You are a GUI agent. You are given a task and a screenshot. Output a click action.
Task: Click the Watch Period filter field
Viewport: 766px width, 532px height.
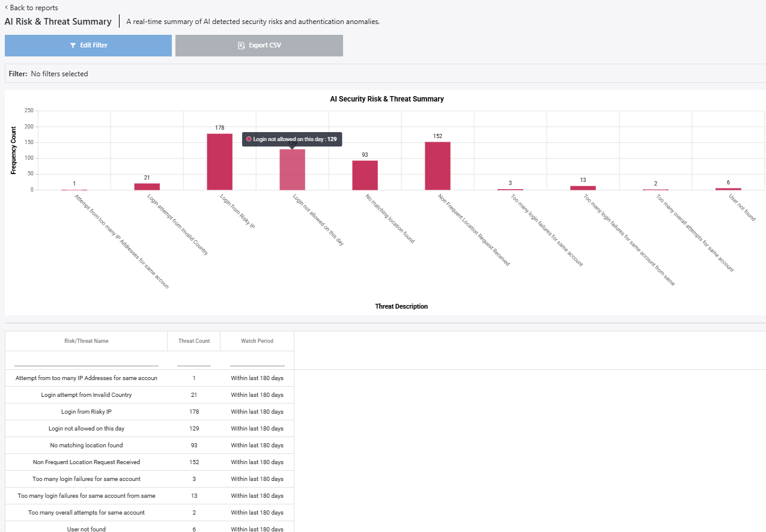pos(257,360)
